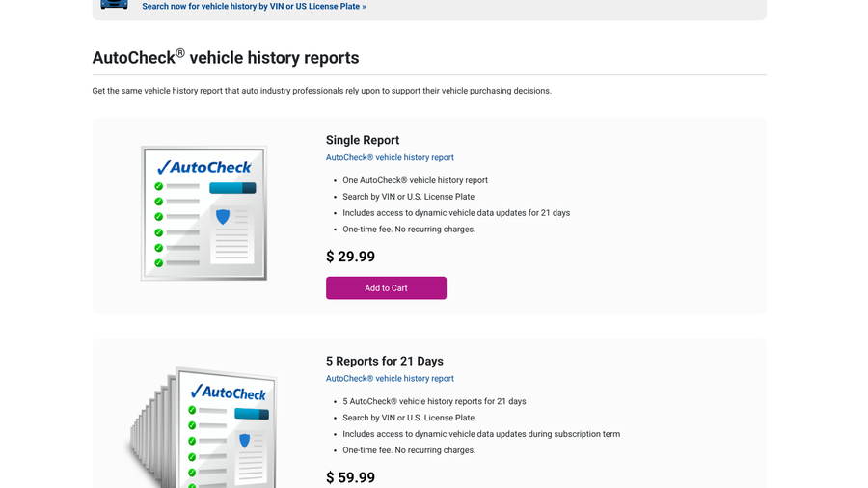Screen dimensions: 868x488
Task: Open vehicle history search by VIN link
Action: tap(254, 7)
